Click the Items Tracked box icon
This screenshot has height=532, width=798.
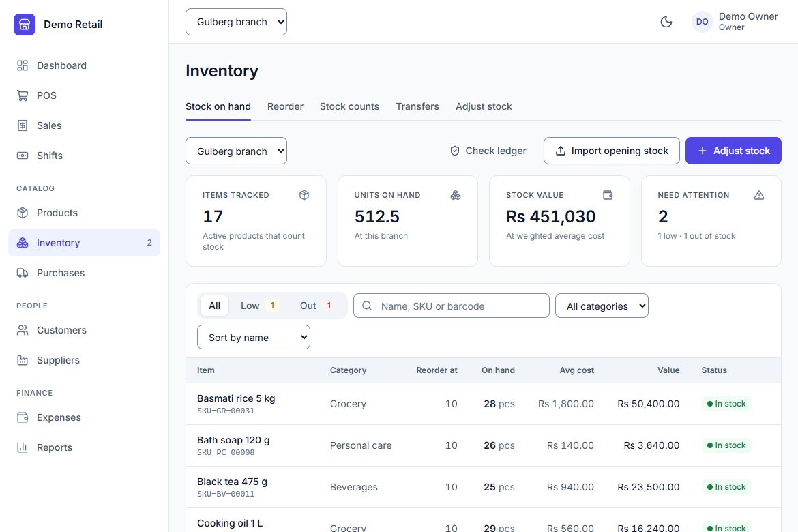pyautogui.click(x=304, y=195)
